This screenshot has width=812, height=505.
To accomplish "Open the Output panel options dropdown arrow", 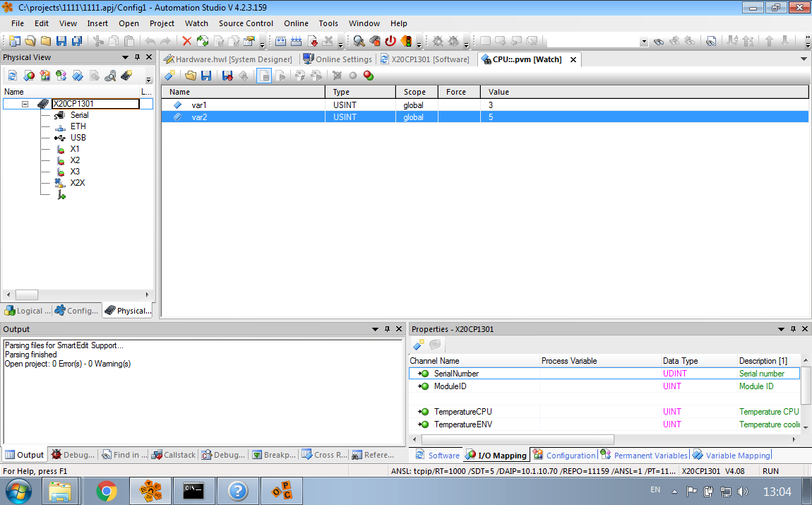I will (x=375, y=329).
